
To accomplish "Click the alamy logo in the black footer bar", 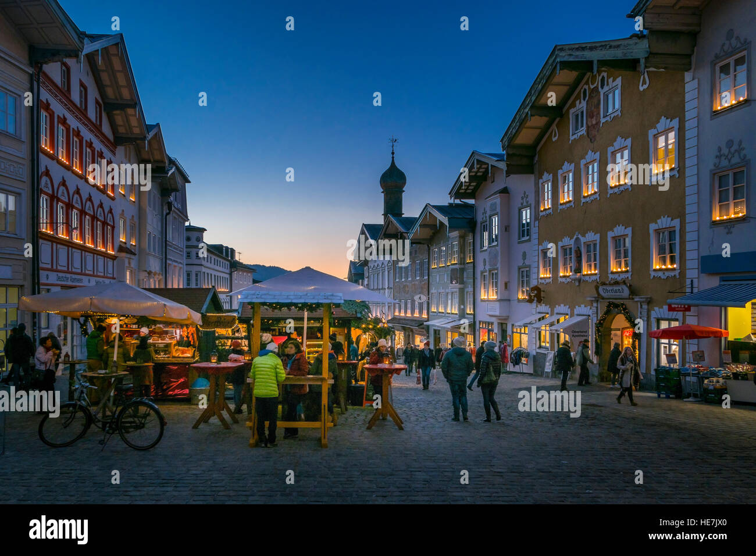I will [59, 530].
